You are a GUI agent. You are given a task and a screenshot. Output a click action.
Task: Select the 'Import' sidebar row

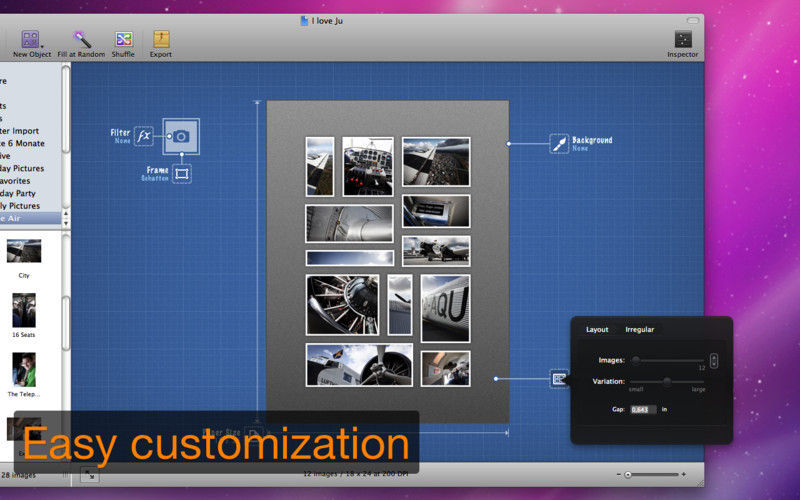pyautogui.click(x=31, y=131)
